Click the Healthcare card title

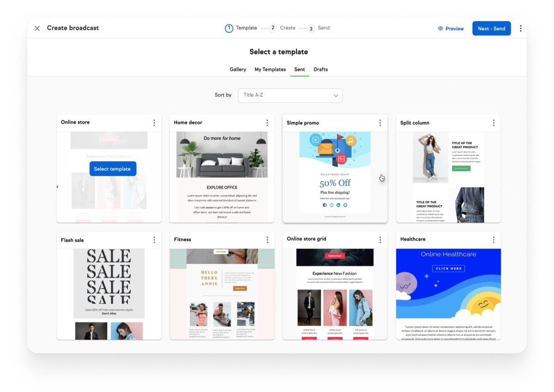pyautogui.click(x=413, y=239)
